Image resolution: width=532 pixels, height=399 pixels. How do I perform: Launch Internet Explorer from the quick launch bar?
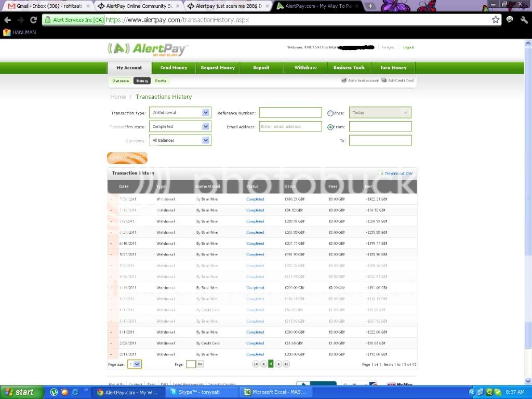tap(75, 392)
